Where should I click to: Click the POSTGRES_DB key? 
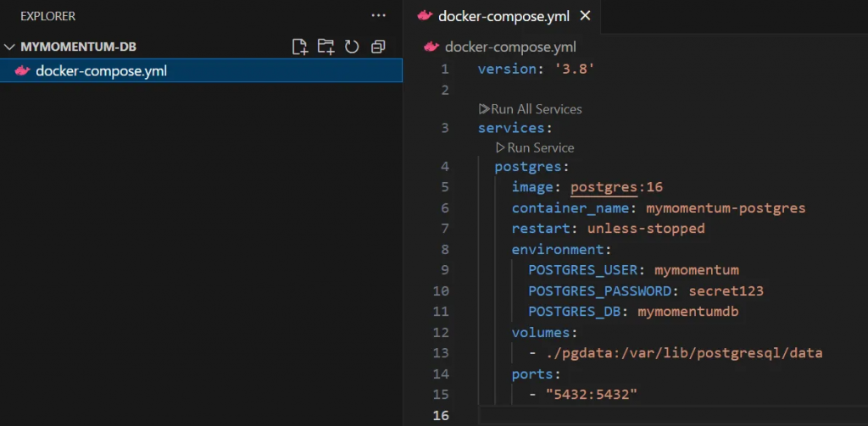574,312
